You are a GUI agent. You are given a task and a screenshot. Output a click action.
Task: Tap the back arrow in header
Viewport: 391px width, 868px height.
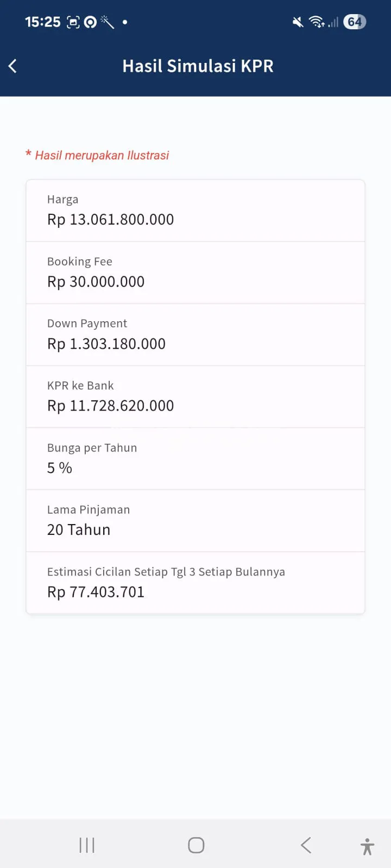click(13, 66)
